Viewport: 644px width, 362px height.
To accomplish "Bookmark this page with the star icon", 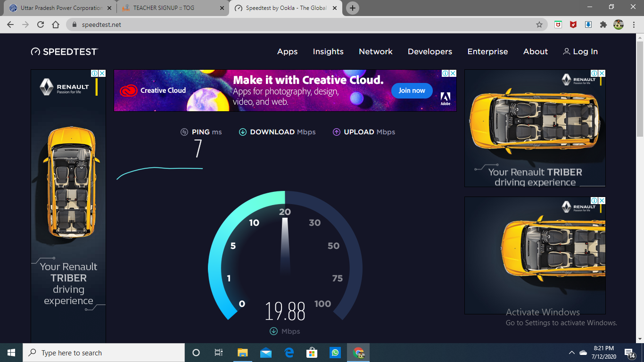I will point(539,25).
